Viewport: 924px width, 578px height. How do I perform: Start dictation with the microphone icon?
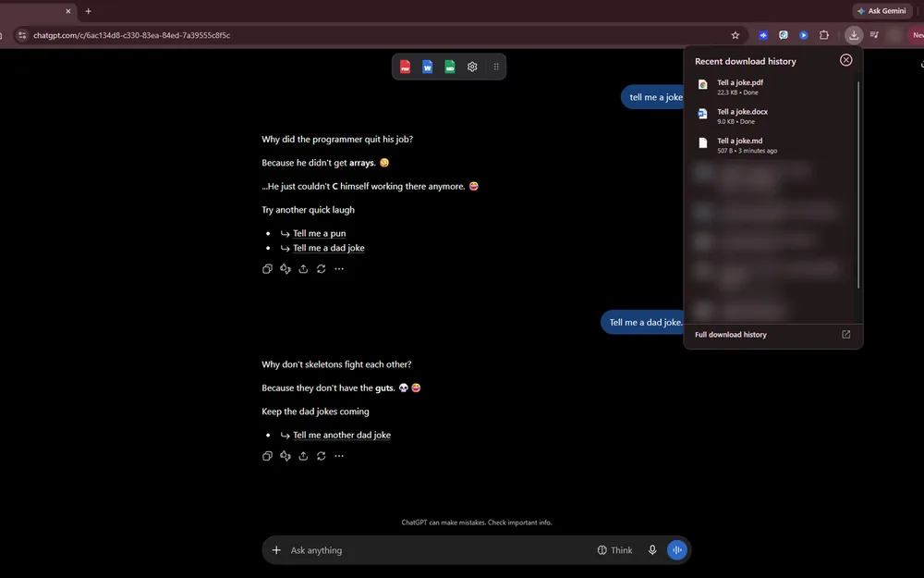click(652, 550)
